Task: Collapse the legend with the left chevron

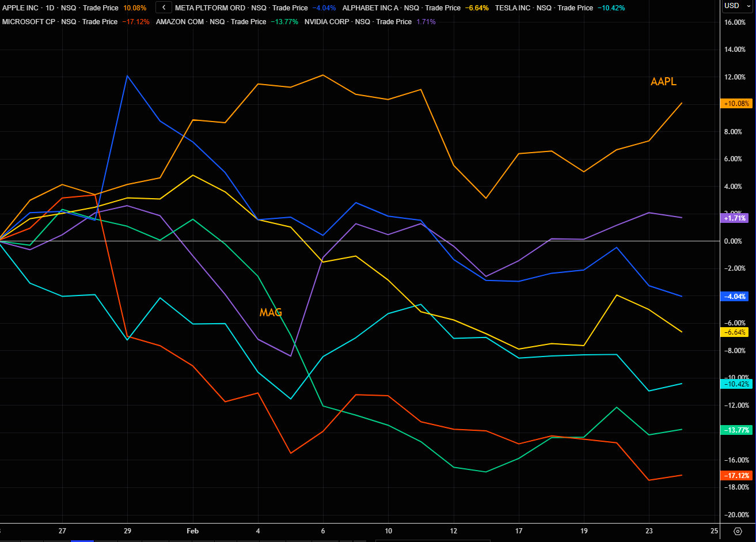Action: [x=164, y=8]
